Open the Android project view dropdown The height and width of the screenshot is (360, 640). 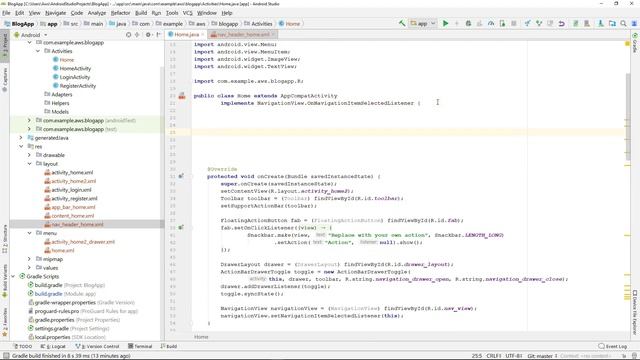(x=31, y=35)
